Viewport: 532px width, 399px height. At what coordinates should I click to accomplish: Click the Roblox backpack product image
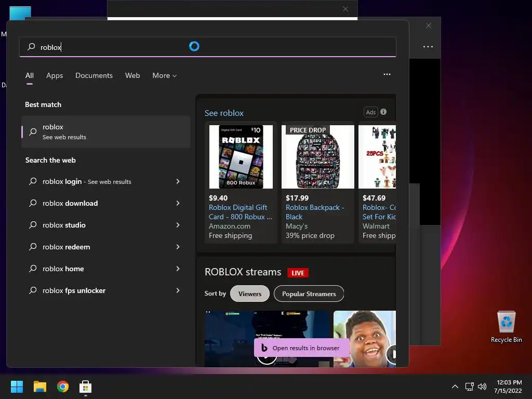coord(317,157)
